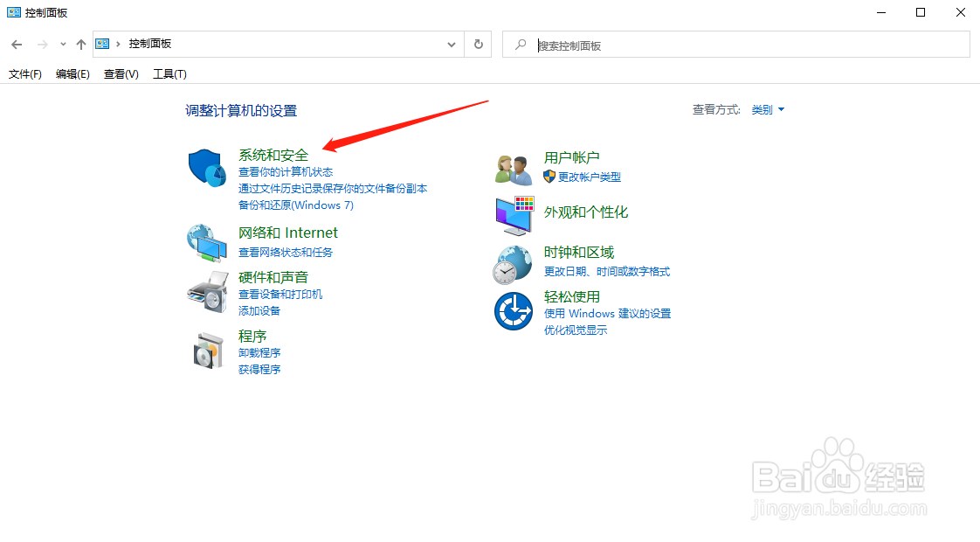Click 查看你的计算机状态 link
This screenshot has width=980, height=542.
[x=286, y=172]
